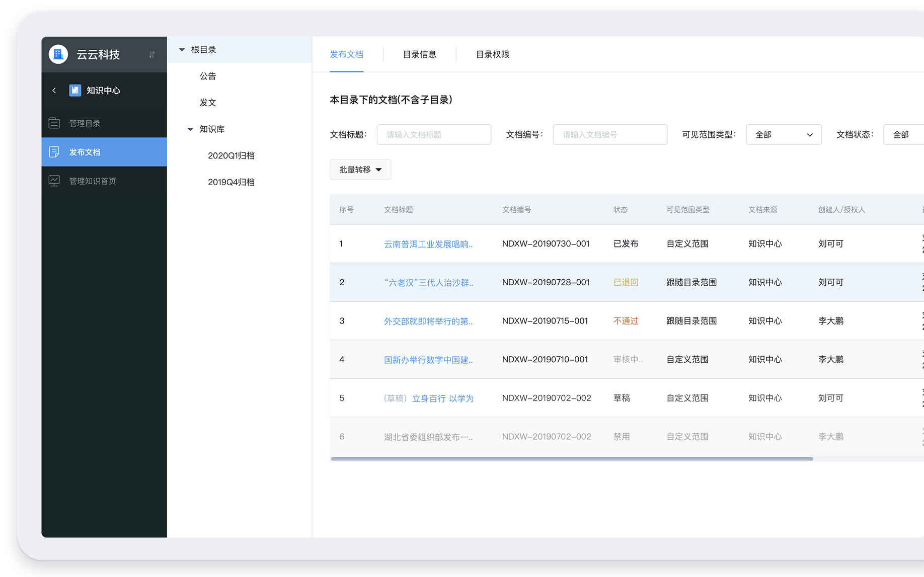Open document link 云南普洱工业发展唱响
Image resolution: width=924 pixels, height=577 pixels.
click(x=428, y=244)
